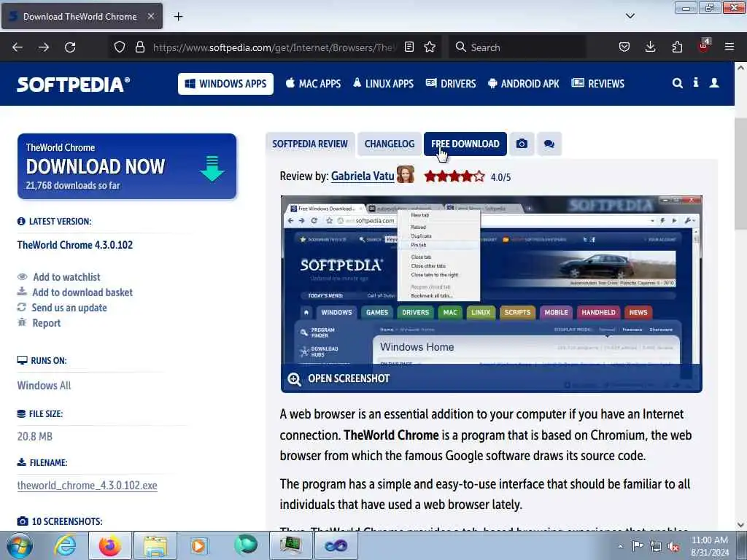Open the tracking protection shield icon
The height and width of the screenshot is (560, 747).
(x=120, y=47)
